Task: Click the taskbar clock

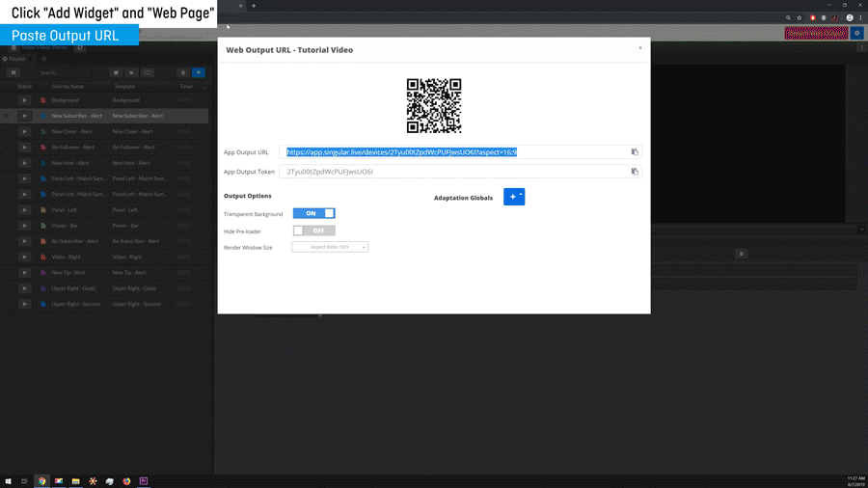Action: pos(855,481)
